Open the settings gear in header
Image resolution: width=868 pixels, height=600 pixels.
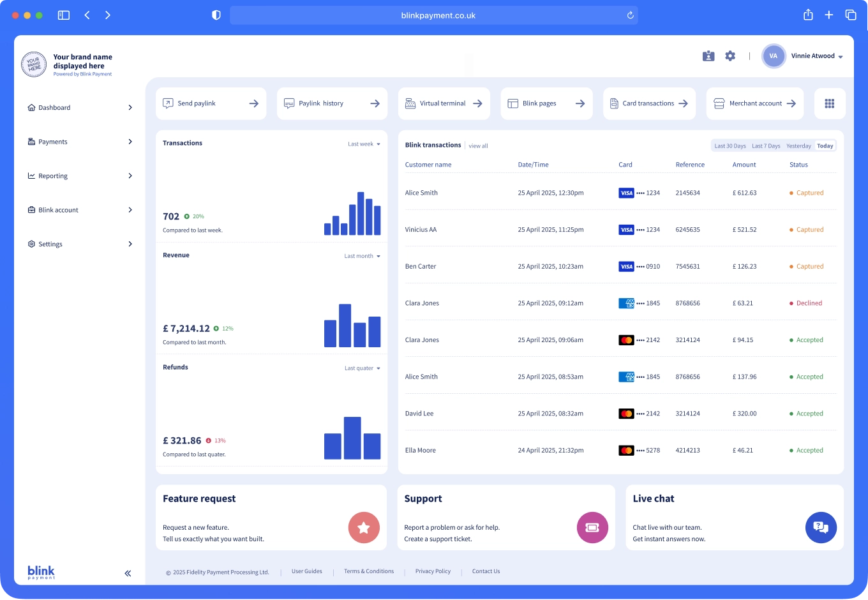(730, 56)
